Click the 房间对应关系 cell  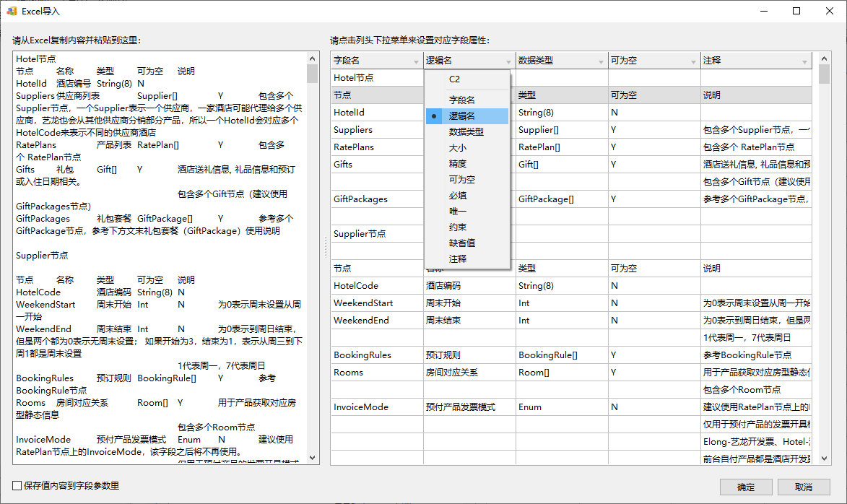click(469, 372)
